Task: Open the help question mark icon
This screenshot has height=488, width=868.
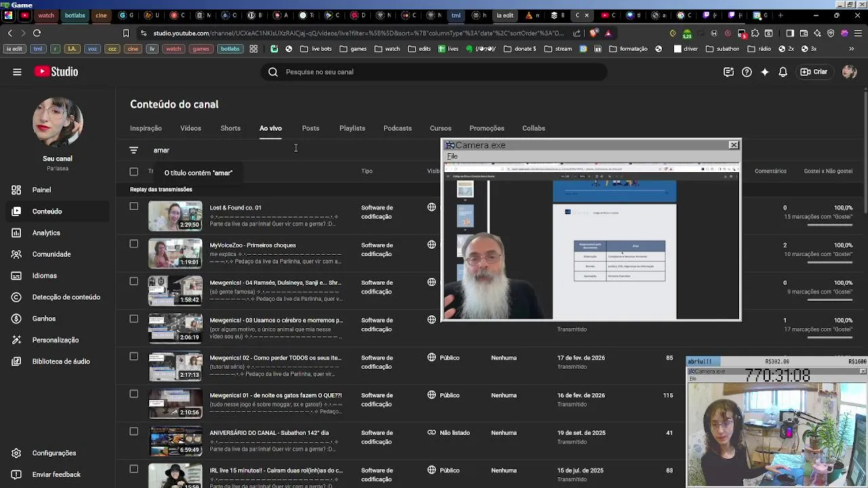Action: (747, 72)
